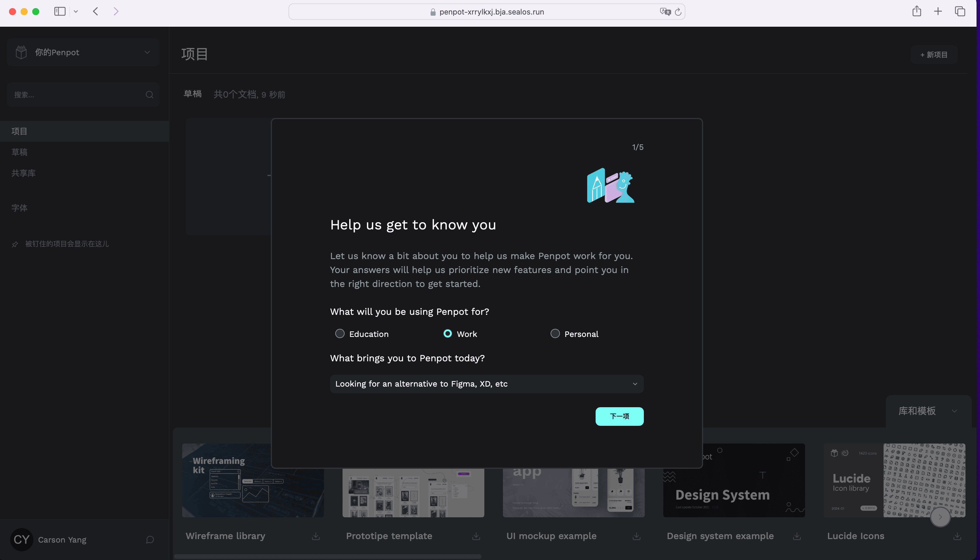Click the CY profile avatar

[x=22, y=540]
